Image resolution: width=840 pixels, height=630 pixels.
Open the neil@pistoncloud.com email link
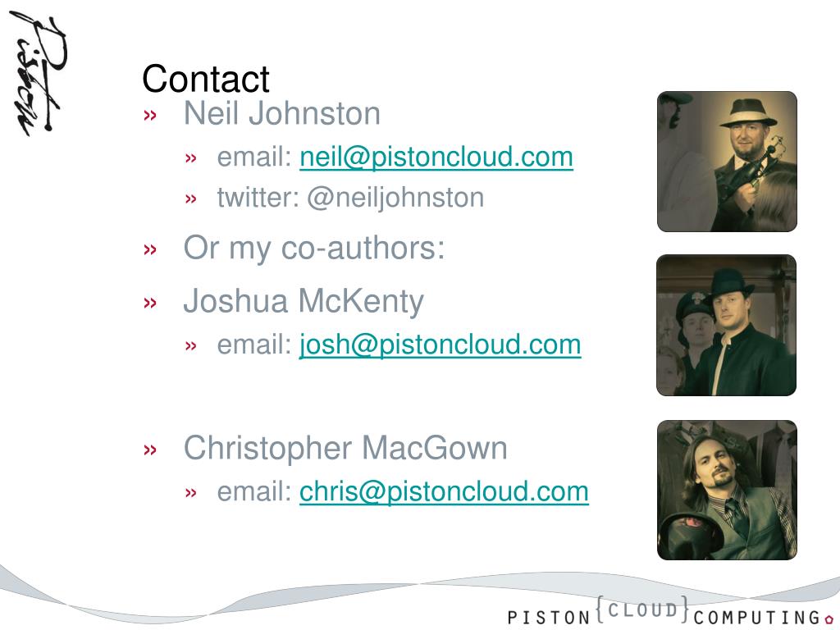pos(436,157)
